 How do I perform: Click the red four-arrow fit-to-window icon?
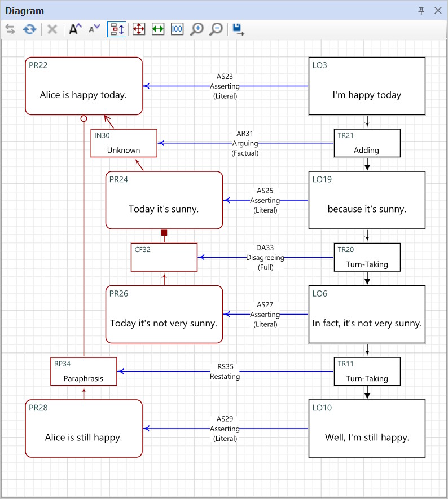pos(139,29)
